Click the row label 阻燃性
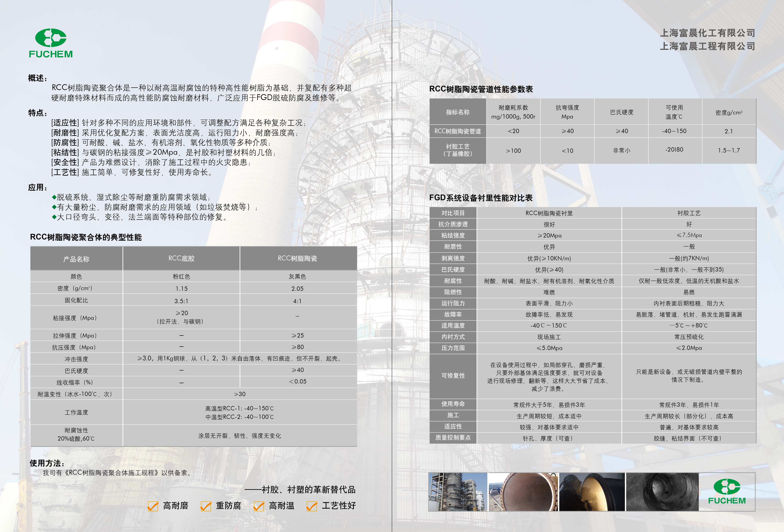The image size is (784, 532). 453,292
